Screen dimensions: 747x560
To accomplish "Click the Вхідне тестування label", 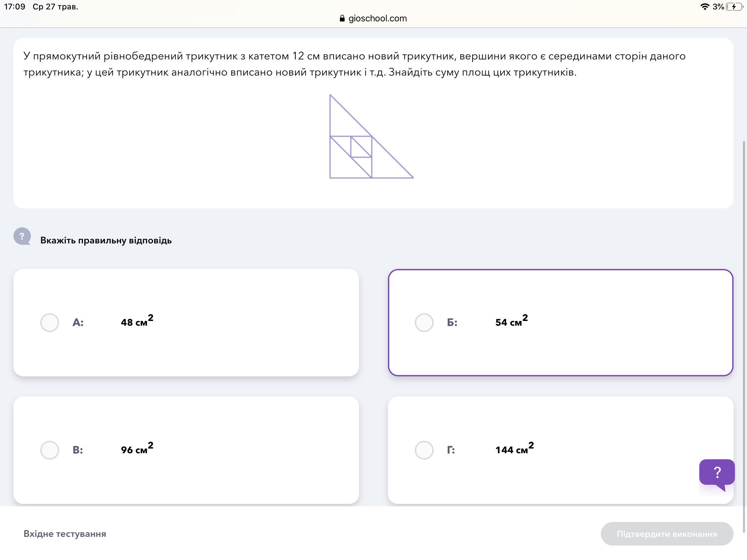I will click(65, 534).
